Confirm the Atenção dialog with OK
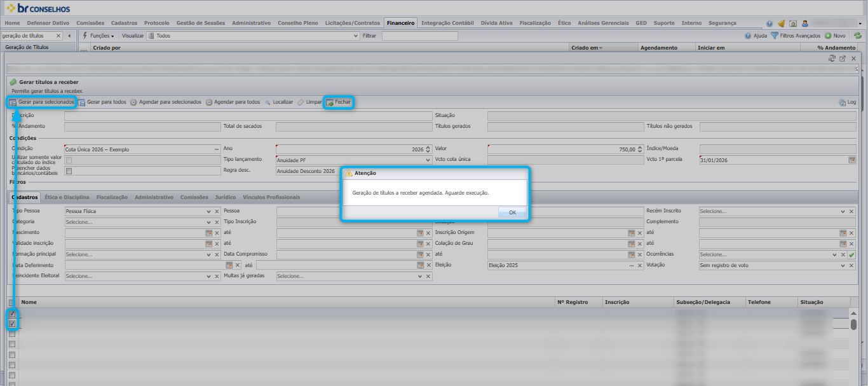This screenshot has width=868, height=386. pyautogui.click(x=512, y=212)
